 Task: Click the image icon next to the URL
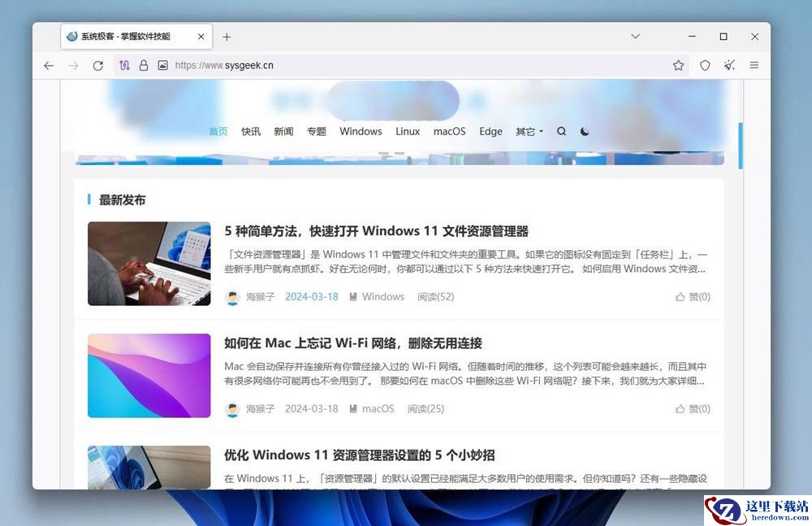tap(162, 65)
